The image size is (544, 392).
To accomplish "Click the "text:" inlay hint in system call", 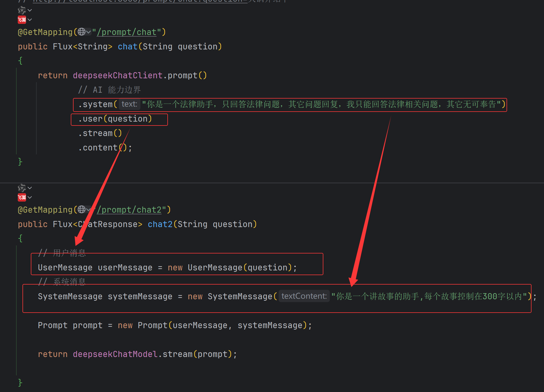I will coord(129,104).
